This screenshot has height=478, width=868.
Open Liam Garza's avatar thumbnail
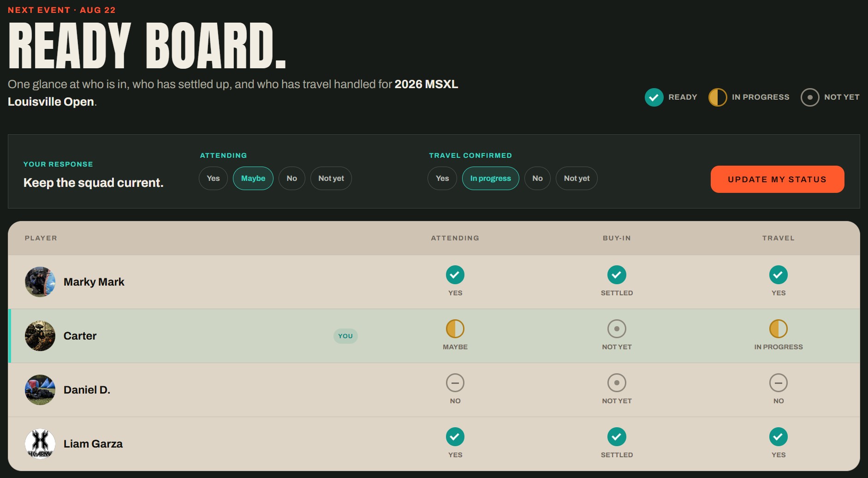pos(40,444)
